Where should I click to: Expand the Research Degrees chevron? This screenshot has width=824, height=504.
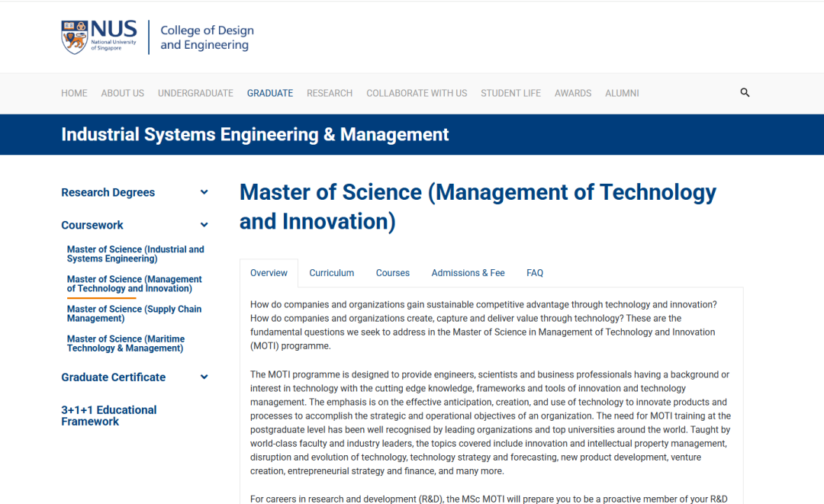click(204, 192)
